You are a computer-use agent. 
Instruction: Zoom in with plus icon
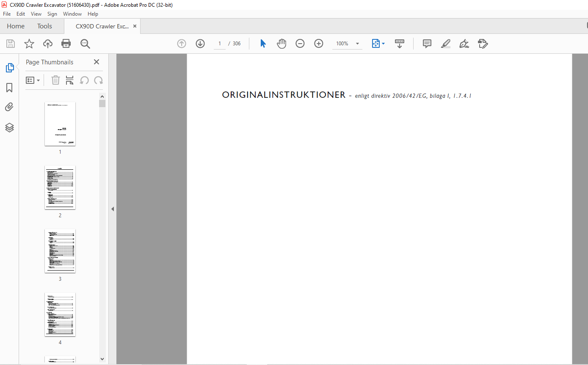coord(319,44)
